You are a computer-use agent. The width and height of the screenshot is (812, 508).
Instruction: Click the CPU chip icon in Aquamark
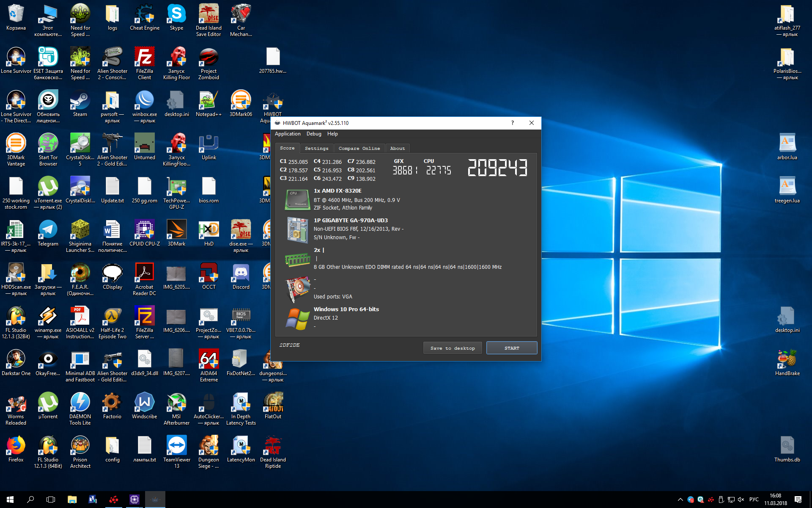[x=298, y=200]
